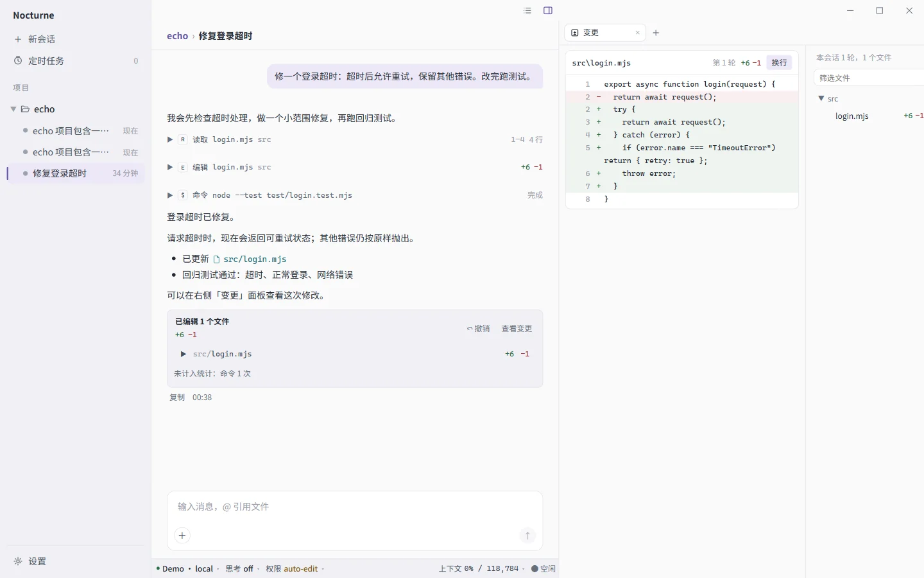
Task: Change 权限 auto-edit permission
Action: [x=292, y=569]
